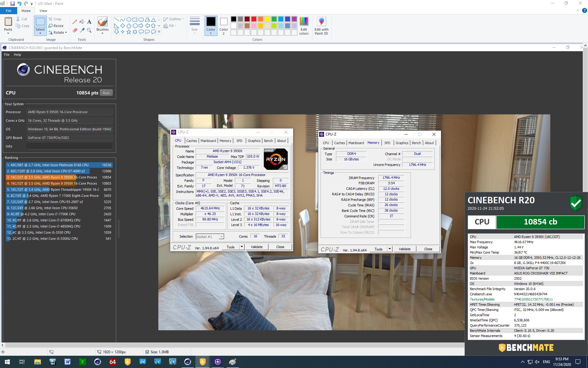Click the Cinebench Run button
This screenshot has height=368, width=588.
pos(106,93)
